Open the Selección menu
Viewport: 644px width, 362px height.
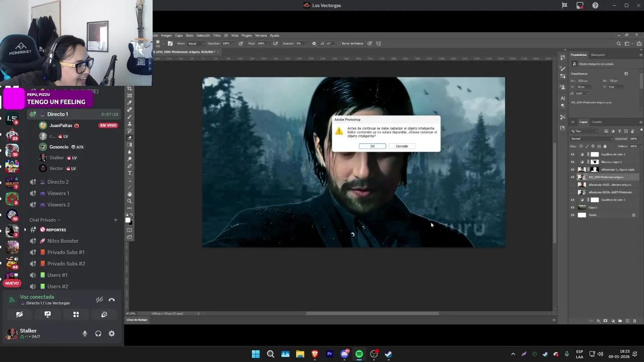(203, 36)
